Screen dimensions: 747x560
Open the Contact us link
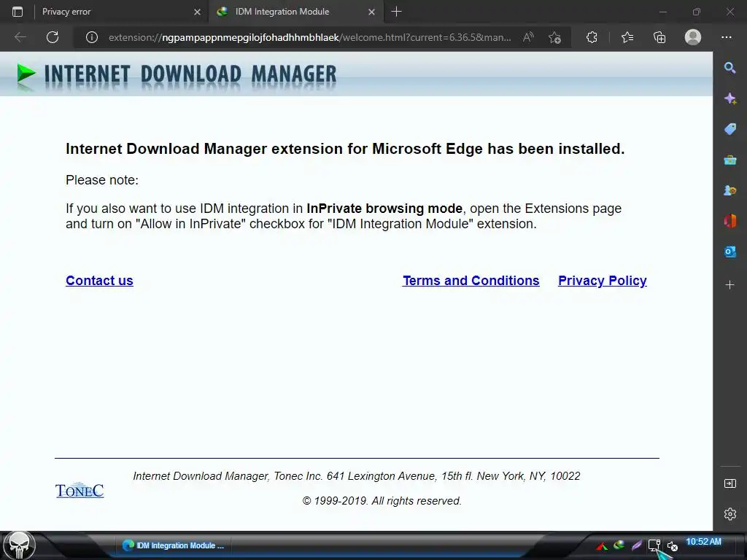click(99, 281)
